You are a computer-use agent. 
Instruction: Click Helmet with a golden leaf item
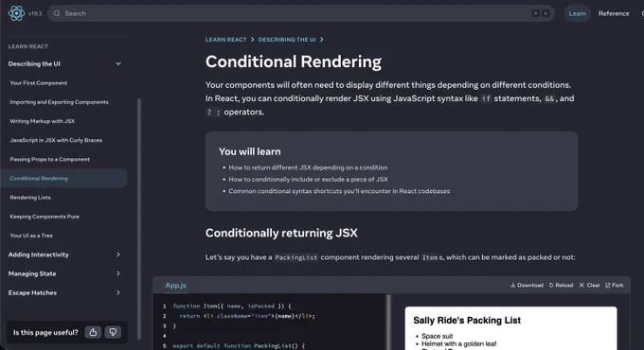(x=458, y=343)
